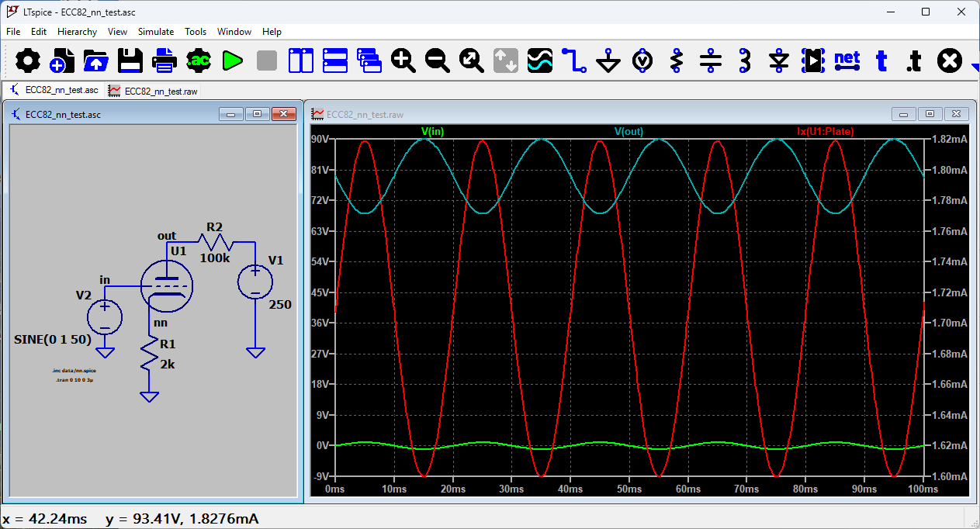The image size is (980, 529).
Task: Click the V(out) trace label
Action: click(x=629, y=132)
